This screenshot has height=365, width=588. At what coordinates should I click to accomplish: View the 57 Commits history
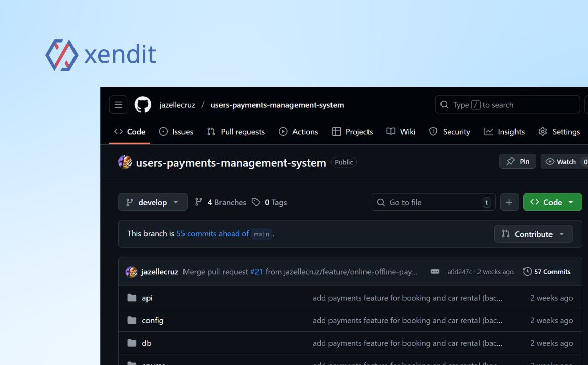[x=547, y=272]
